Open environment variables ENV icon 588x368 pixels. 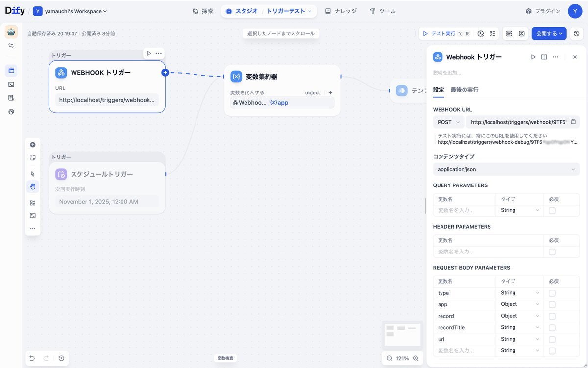[509, 34]
